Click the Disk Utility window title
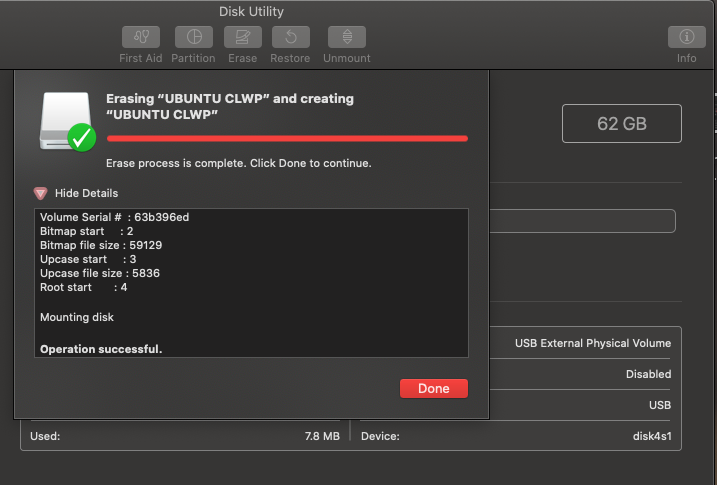The width and height of the screenshot is (717, 485). point(251,11)
